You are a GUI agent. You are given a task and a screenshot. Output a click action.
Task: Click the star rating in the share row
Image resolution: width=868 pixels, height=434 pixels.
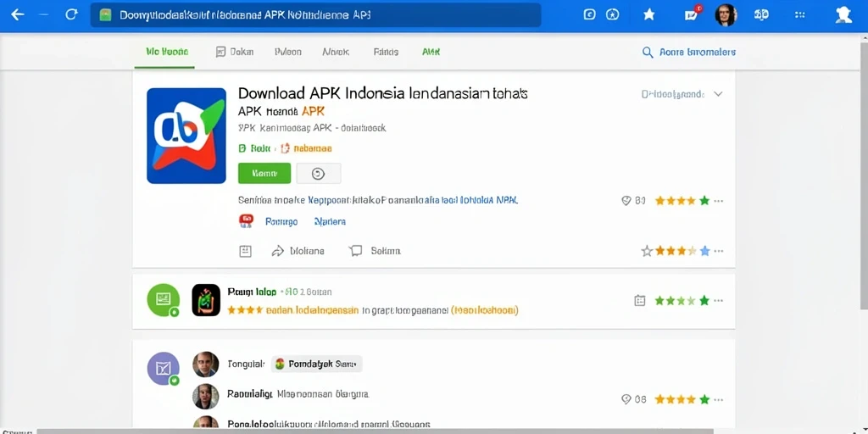pos(676,251)
